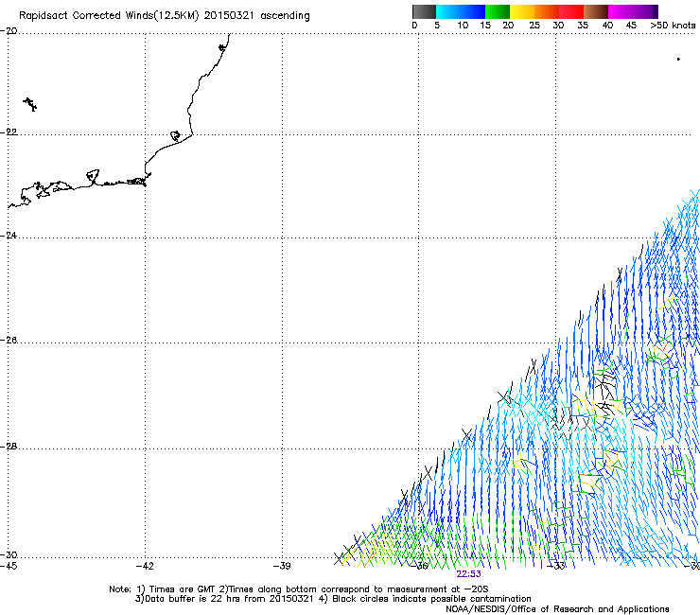Click the NOAA/NESDIS credit text
Screen dimensions: 700x615
(x=557, y=608)
